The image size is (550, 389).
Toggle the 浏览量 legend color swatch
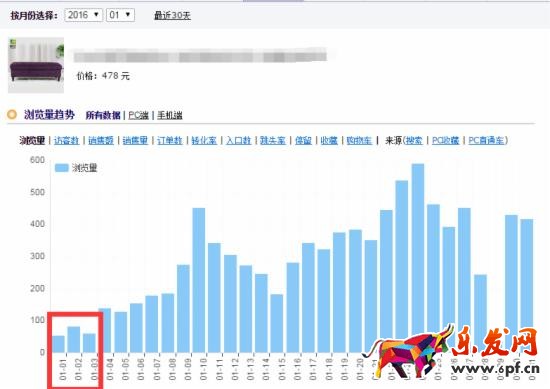click(61, 168)
